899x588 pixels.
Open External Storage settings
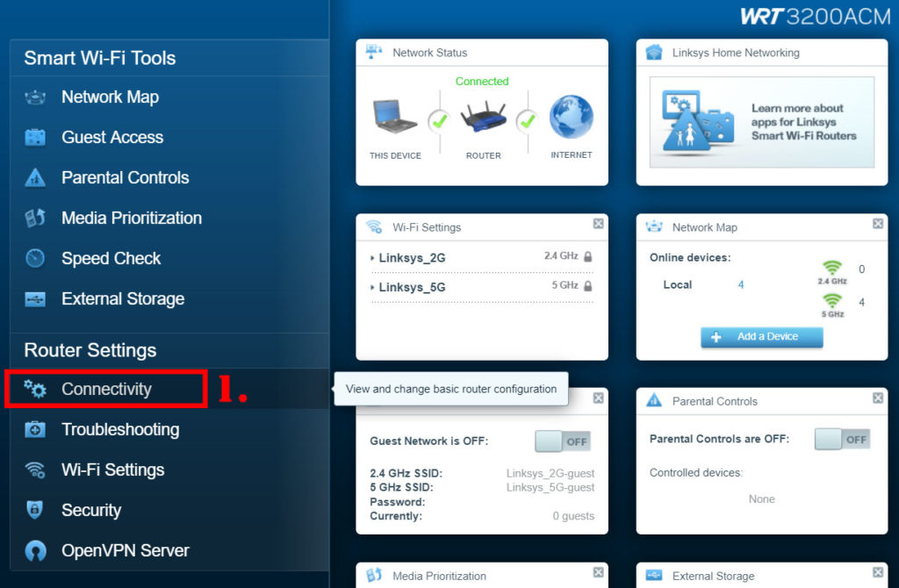pyautogui.click(x=121, y=298)
